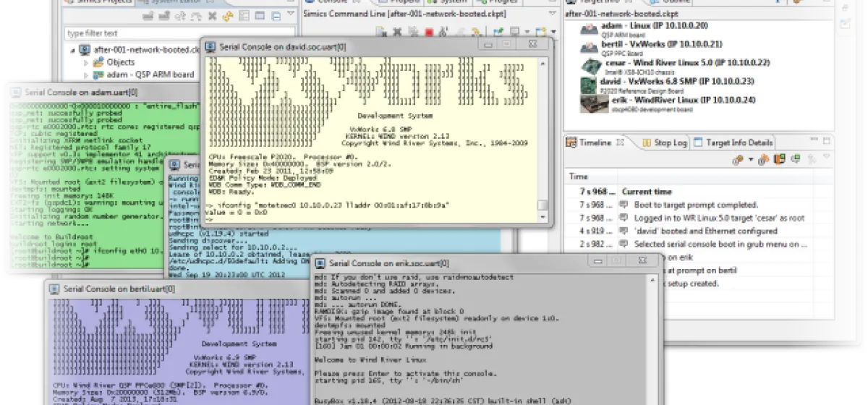Viewport: 868px width, 405px height.
Task: Click the red Terminate square in Console toolbar
Action: pyautogui.click(x=429, y=33)
